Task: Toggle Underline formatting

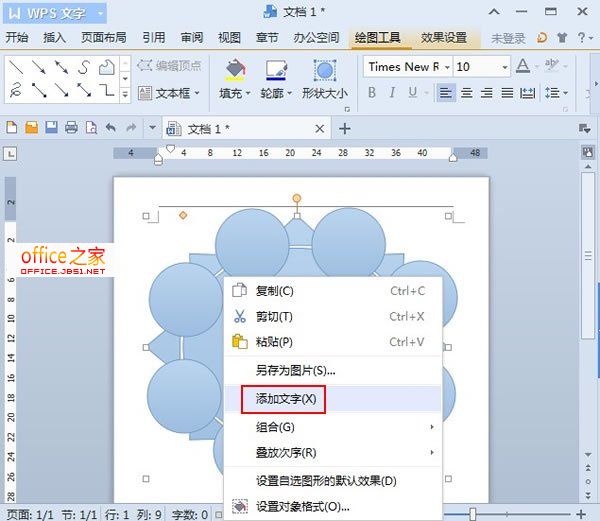Action: pyautogui.click(x=412, y=93)
